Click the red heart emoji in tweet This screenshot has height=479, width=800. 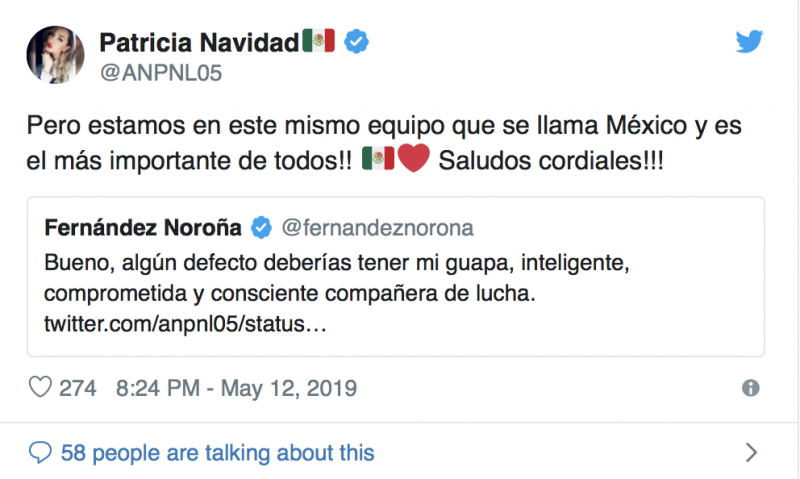point(413,159)
